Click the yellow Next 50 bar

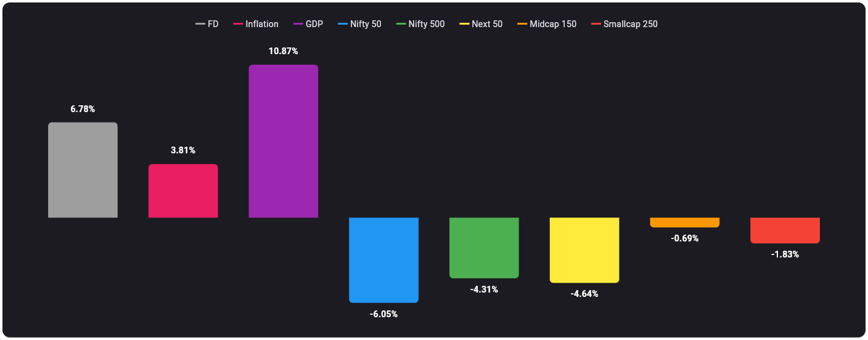click(584, 250)
